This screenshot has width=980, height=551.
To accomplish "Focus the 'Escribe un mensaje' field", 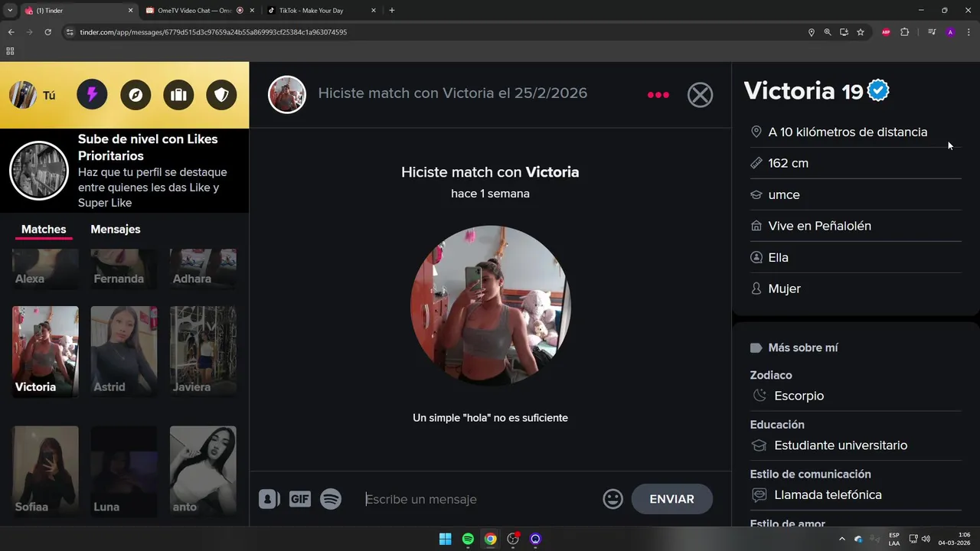I will pos(479,499).
